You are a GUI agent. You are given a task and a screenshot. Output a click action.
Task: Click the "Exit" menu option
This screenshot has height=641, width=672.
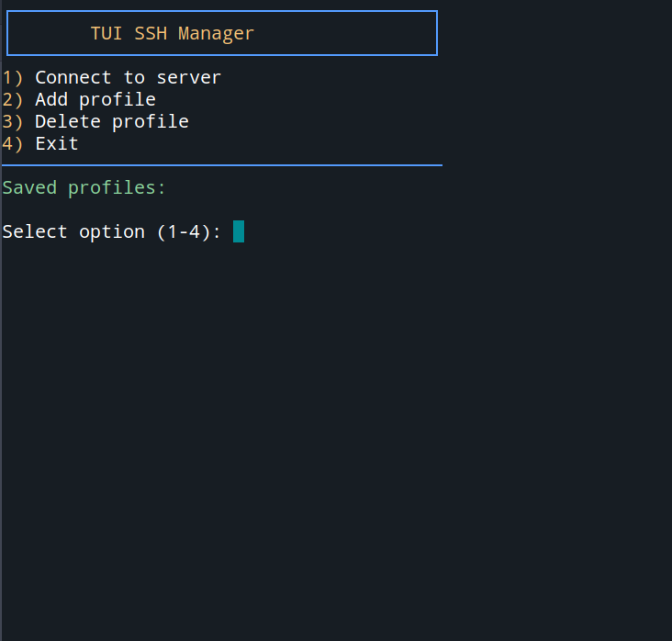(57, 144)
